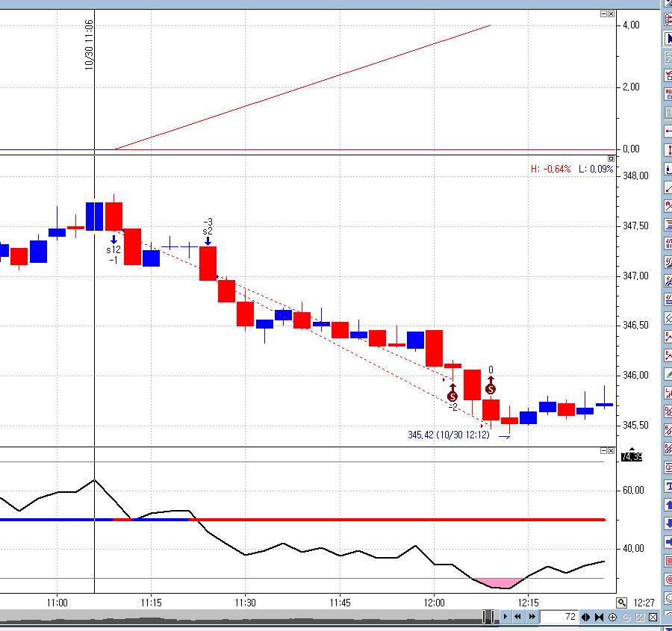Click the crossed-box icon in bottom toolbar

[653, 617]
